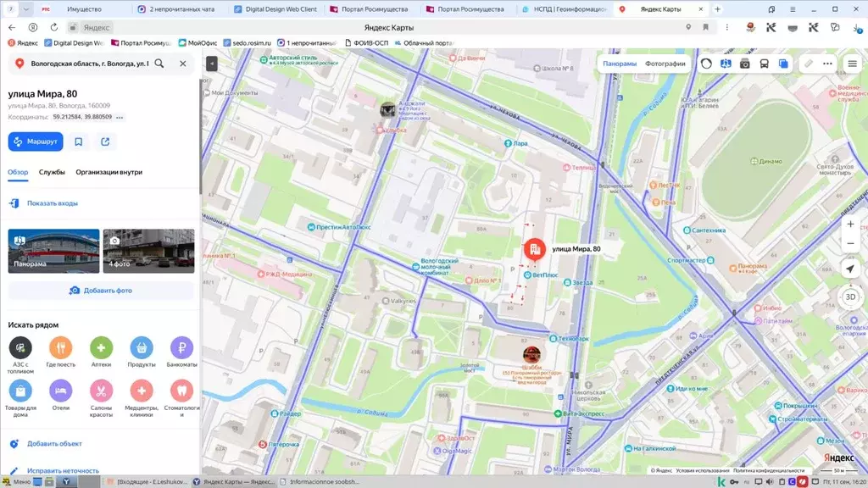Click the address bar bookmark flag icon

coord(706,27)
